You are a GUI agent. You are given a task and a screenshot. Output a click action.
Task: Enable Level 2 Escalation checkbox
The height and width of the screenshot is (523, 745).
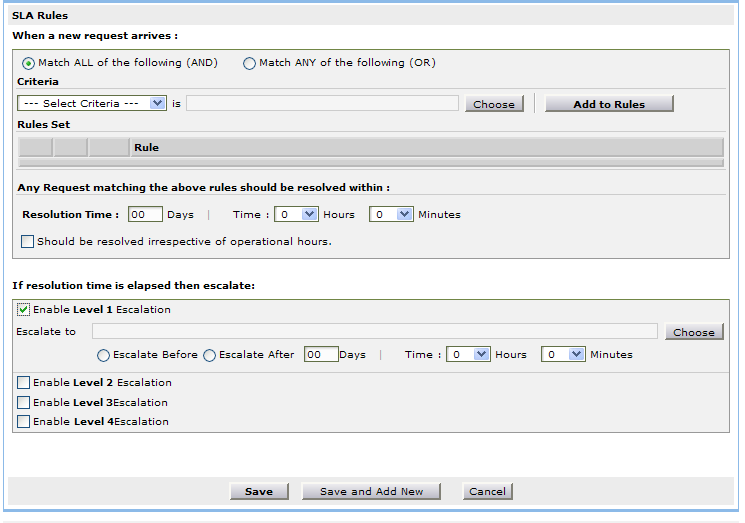pyautogui.click(x=24, y=382)
